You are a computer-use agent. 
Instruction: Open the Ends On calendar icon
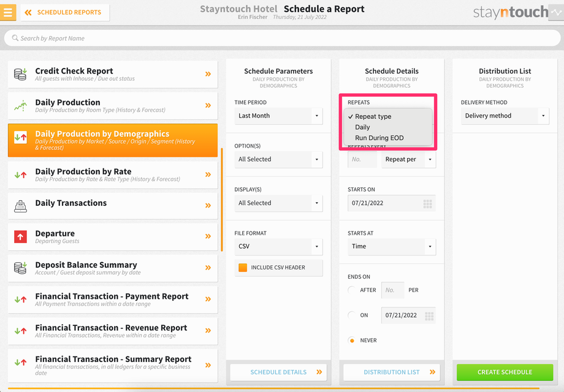point(429,316)
